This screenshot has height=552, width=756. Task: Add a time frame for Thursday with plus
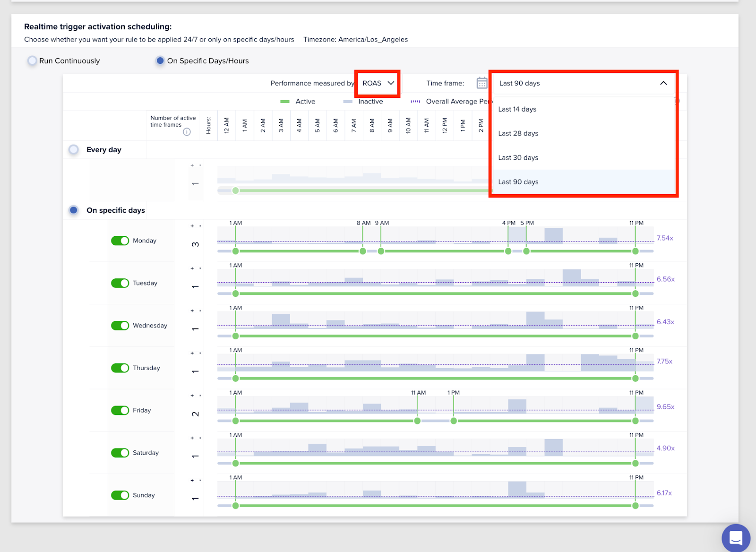[192, 353]
